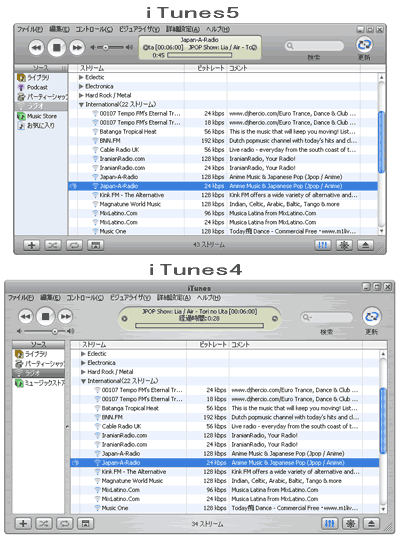The height and width of the screenshot is (540, 400).
Task: Click the search field in iTunes5
Action: tap(314, 45)
